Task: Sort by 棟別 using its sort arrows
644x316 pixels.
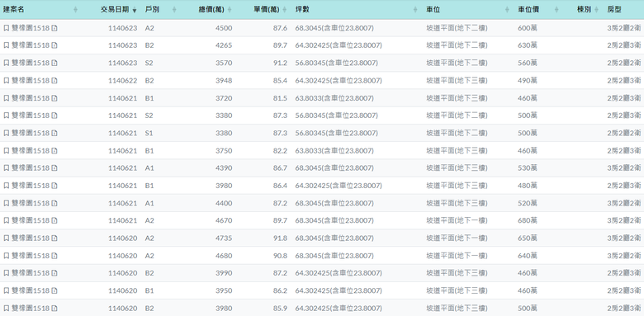Action: [596, 9]
